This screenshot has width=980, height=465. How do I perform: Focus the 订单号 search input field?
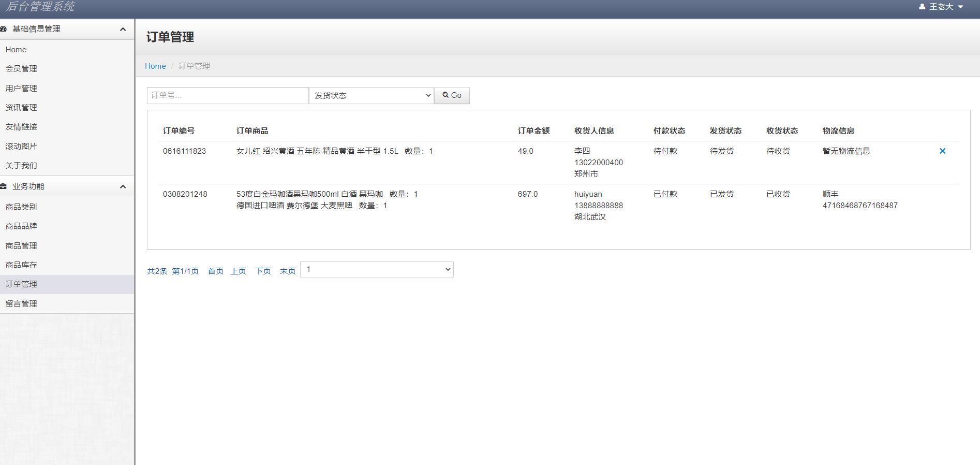228,95
